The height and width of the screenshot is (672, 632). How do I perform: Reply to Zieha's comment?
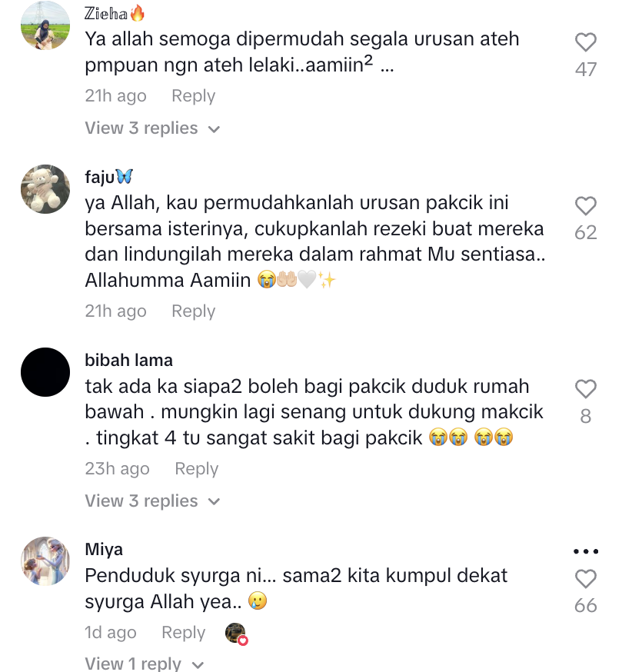click(193, 96)
